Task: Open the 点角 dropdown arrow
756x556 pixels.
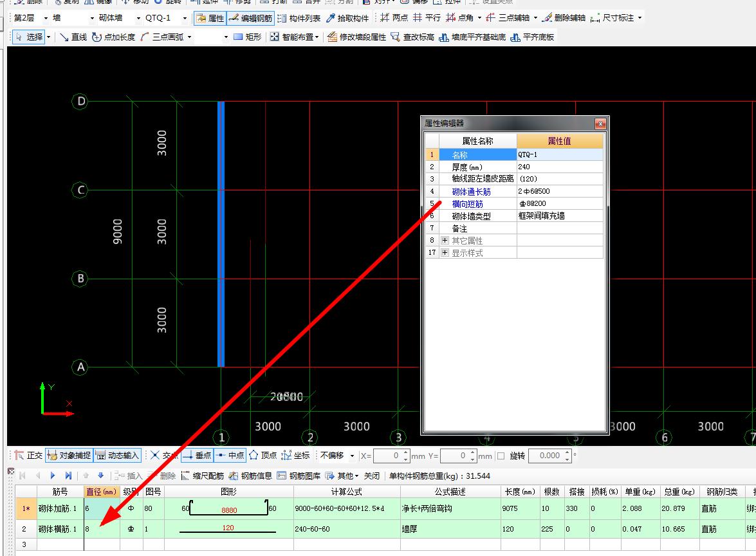Action: click(479, 18)
